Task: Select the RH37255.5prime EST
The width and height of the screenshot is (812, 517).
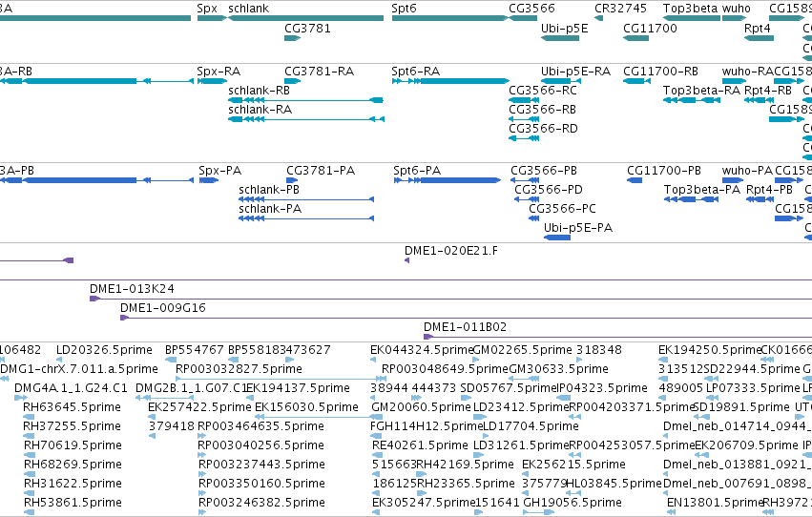Action: click(29, 436)
